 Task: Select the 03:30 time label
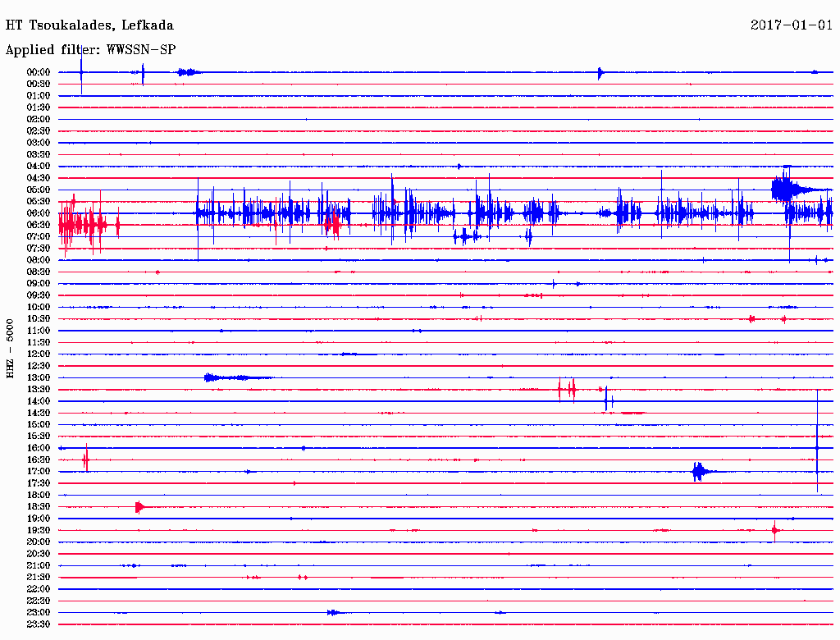tap(38, 155)
